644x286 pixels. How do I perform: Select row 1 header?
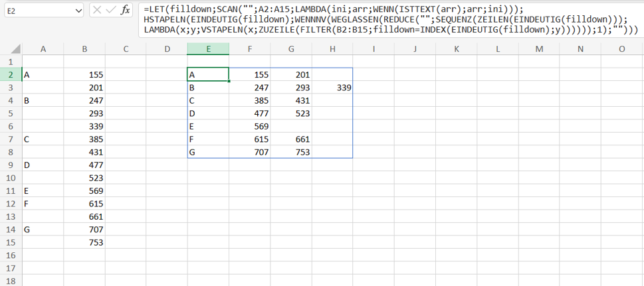pyautogui.click(x=11, y=62)
